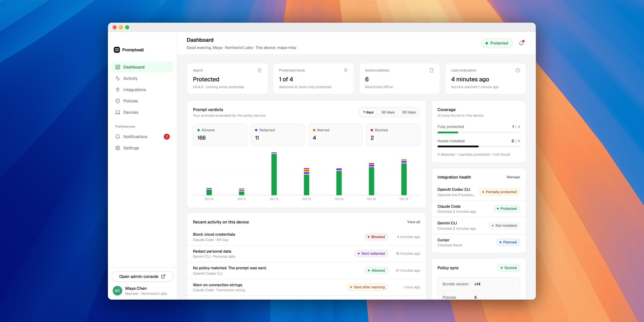Click the Hooks installed progress bar

click(478, 146)
